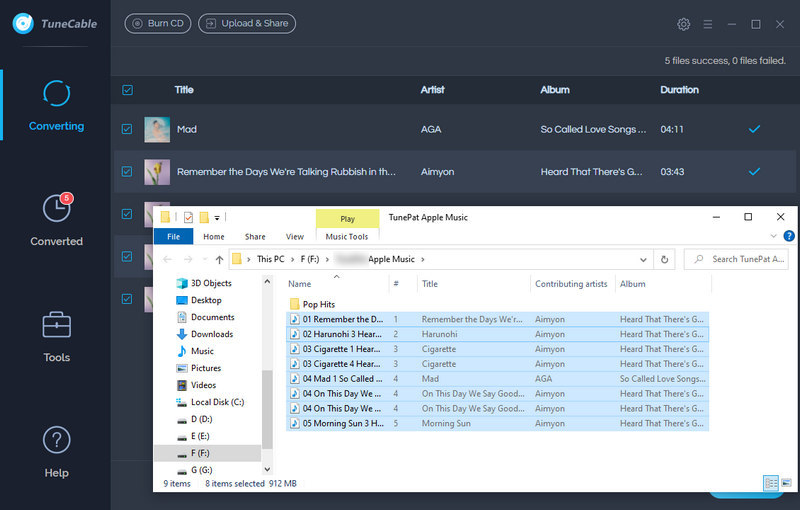Select D (D:) drive in navigation pane
This screenshot has width=800, height=510.
click(x=202, y=419)
